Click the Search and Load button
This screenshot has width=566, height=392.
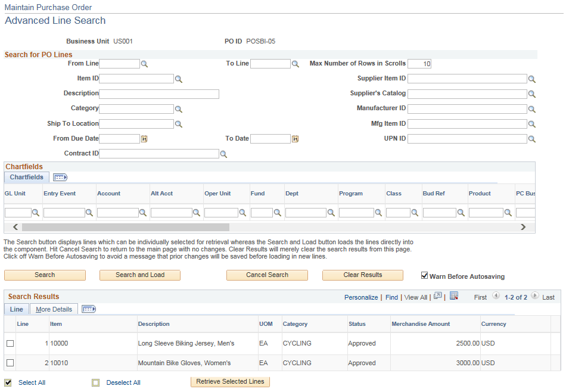[x=139, y=275]
